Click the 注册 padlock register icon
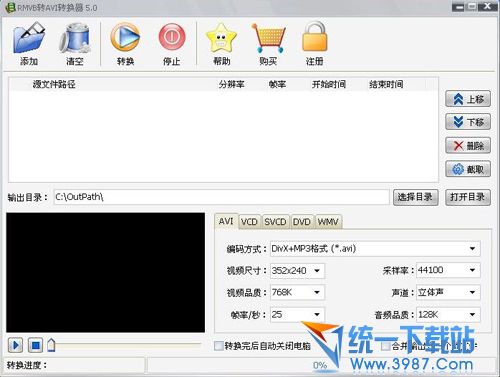The image size is (500, 377). click(314, 36)
